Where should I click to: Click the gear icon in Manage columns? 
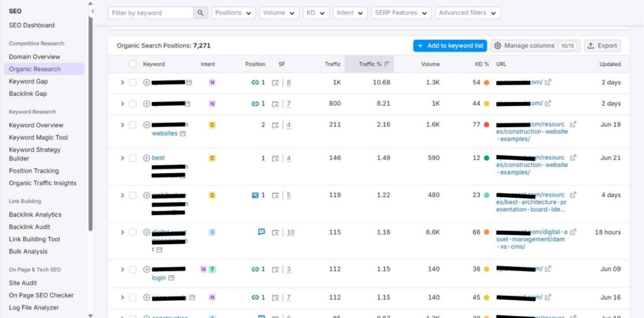click(x=497, y=46)
